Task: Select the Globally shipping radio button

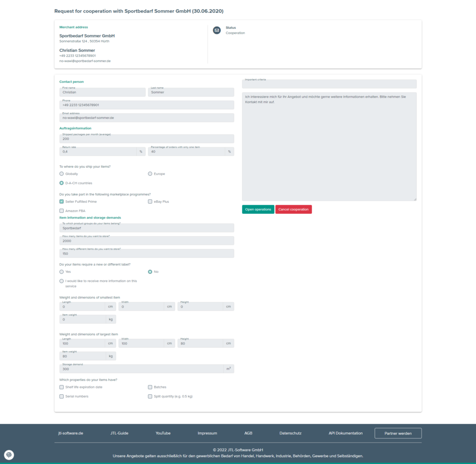Action: (x=61, y=173)
